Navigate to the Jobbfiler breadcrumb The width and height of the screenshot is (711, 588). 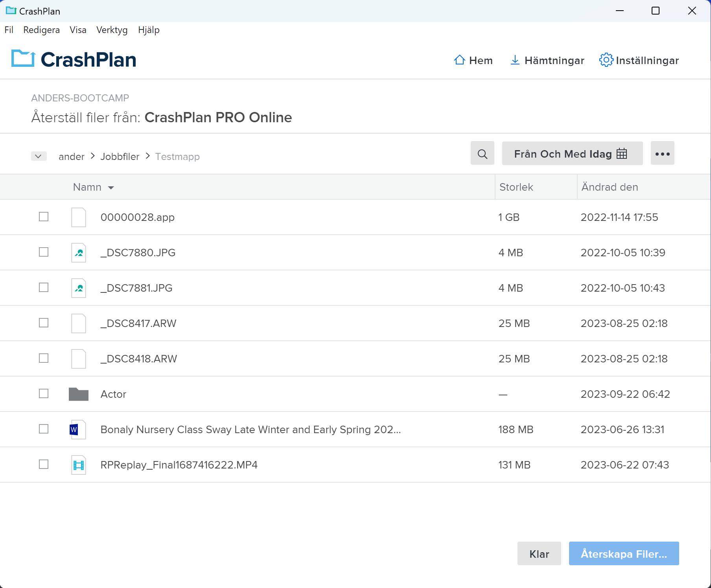[120, 156]
